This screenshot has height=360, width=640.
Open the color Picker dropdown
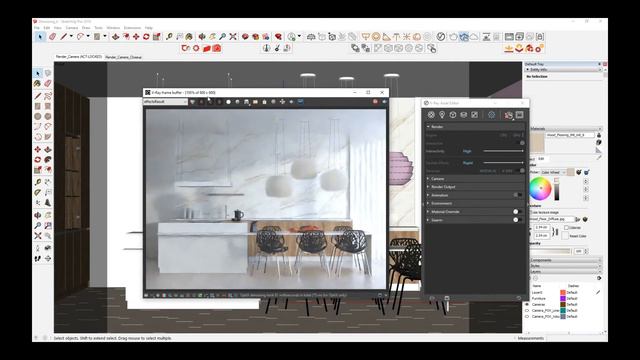click(554, 172)
